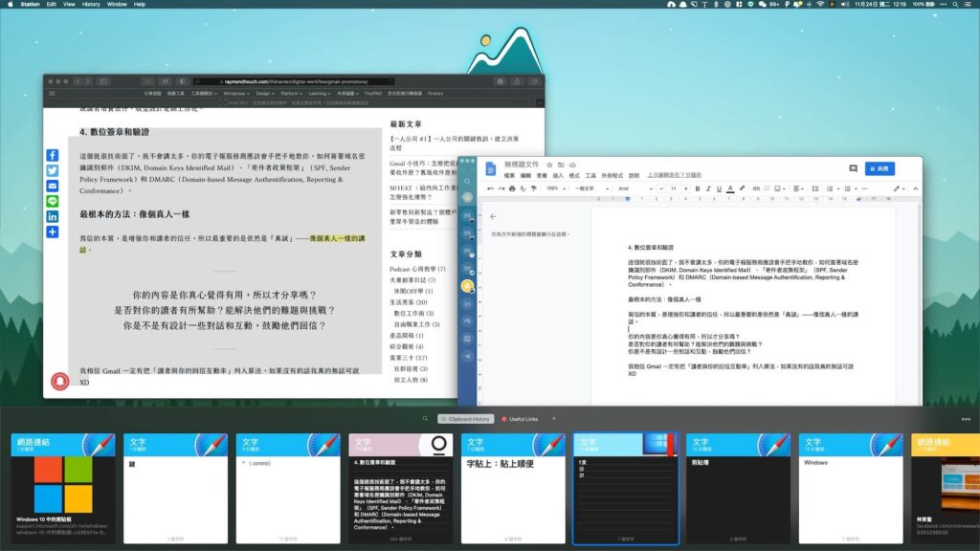Open the Window menu in menu bar
Image resolution: width=980 pixels, height=551 pixels.
pyautogui.click(x=117, y=5)
